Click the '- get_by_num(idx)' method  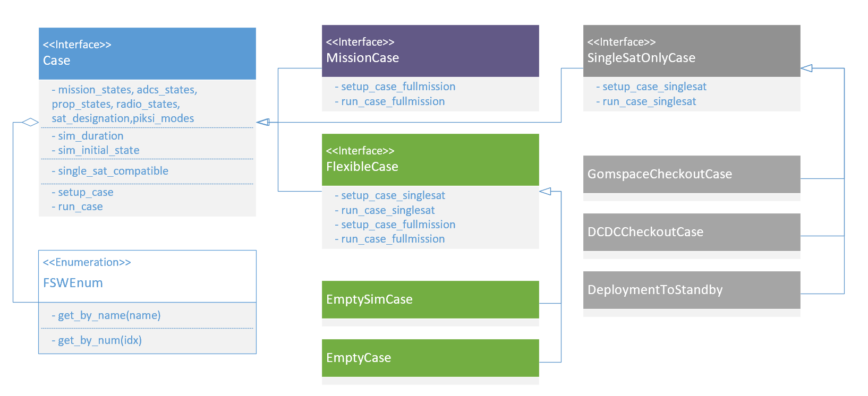click(x=97, y=340)
